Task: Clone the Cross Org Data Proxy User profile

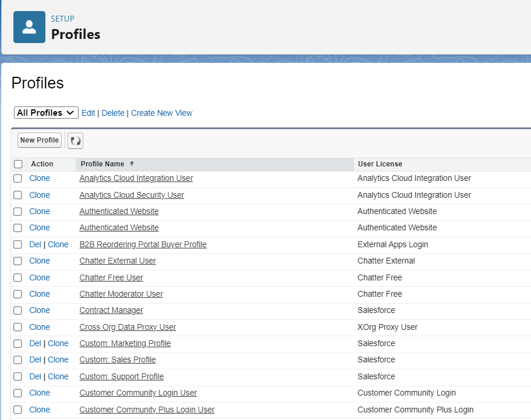Action: [x=40, y=327]
